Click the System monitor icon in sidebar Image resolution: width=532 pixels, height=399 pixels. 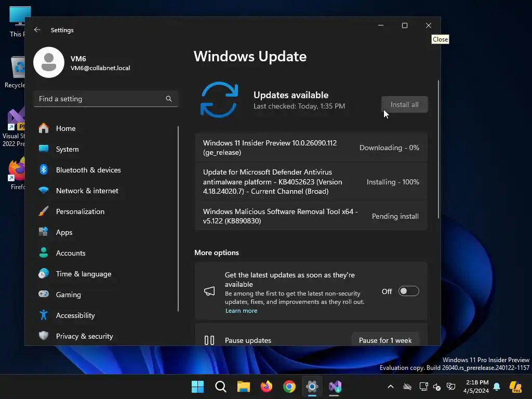44,149
